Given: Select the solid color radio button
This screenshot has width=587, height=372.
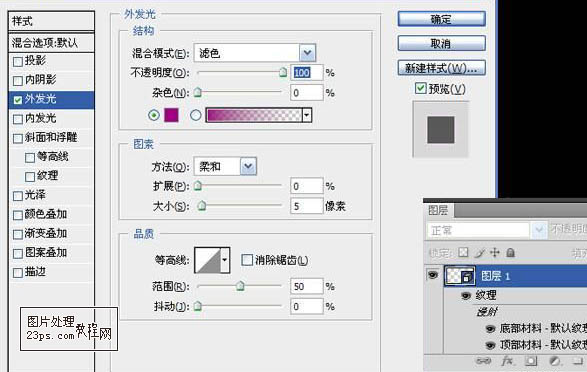Looking at the screenshot, I should [x=154, y=115].
